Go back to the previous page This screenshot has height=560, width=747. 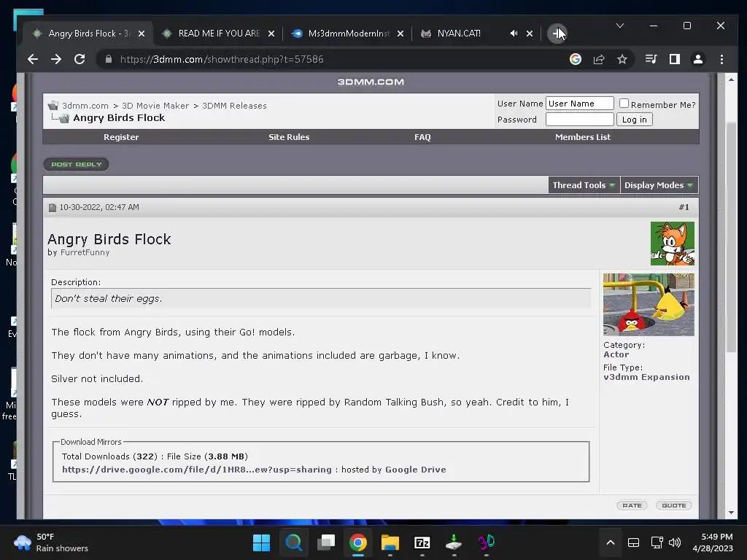click(32, 59)
